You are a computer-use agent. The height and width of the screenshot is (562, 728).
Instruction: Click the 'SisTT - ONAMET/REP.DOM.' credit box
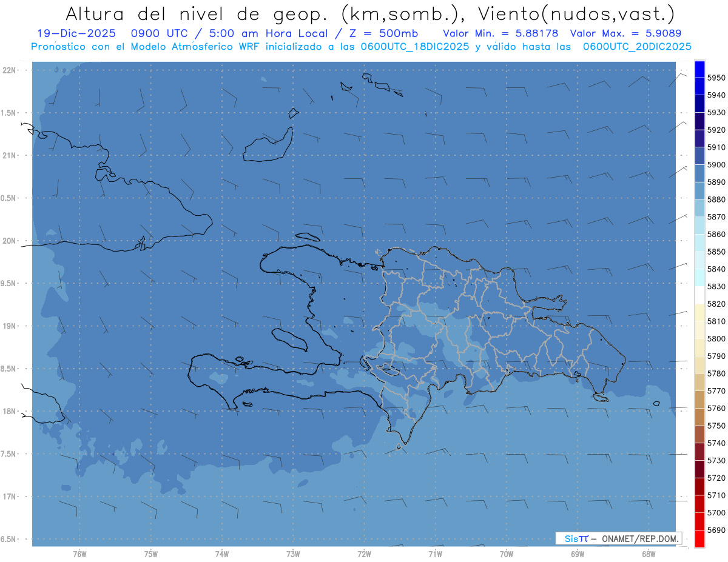(619, 538)
